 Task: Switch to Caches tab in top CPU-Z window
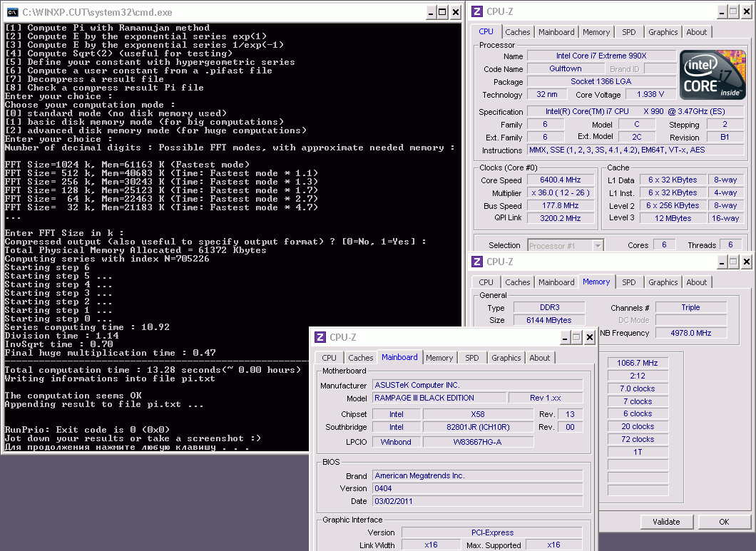click(x=517, y=32)
